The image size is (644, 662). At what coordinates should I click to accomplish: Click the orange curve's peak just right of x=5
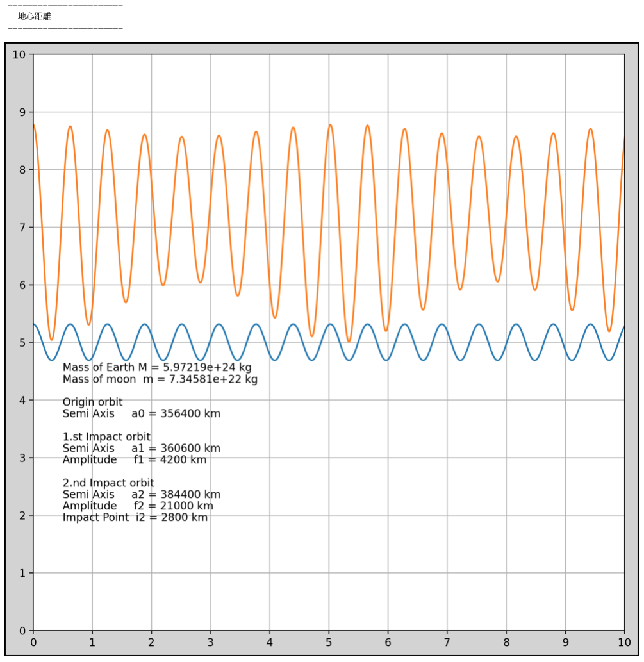coord(331,125)
